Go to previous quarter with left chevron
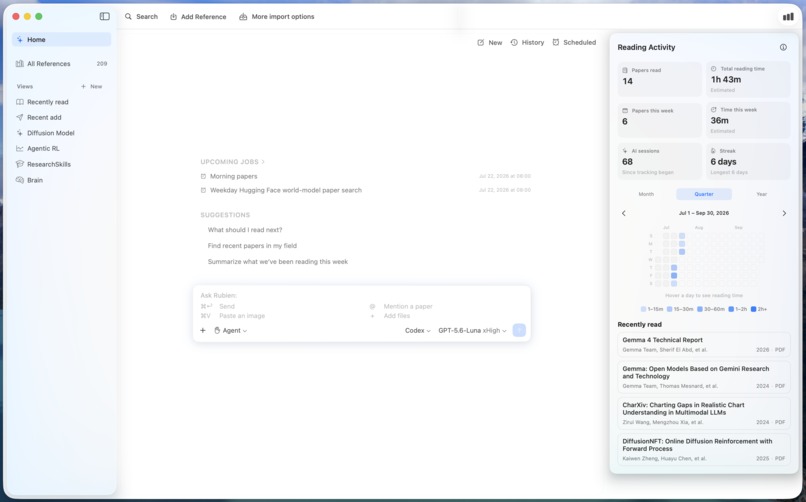 pos(624,213)
